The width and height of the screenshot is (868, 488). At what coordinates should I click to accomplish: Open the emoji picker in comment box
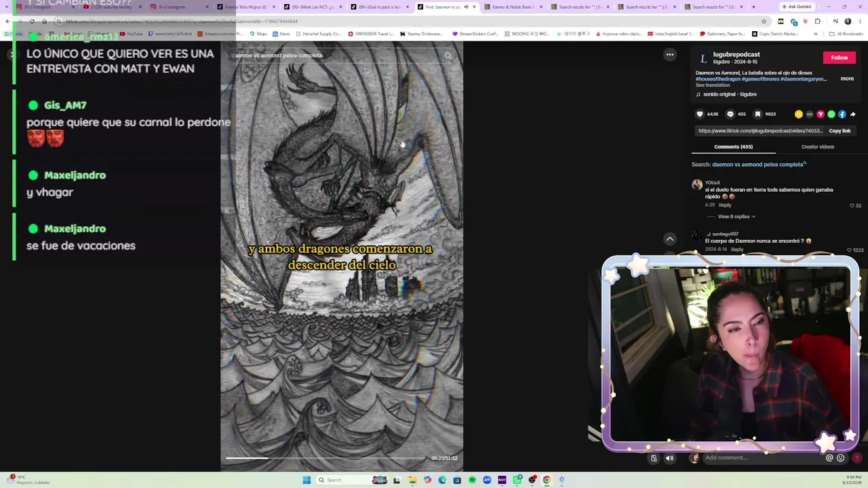[841, 458]
